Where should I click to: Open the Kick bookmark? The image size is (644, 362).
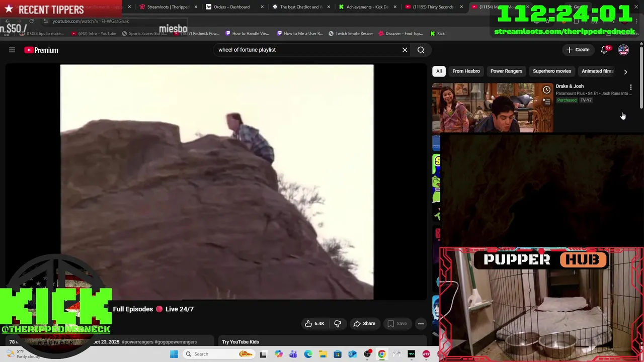[x=437, y=33]
